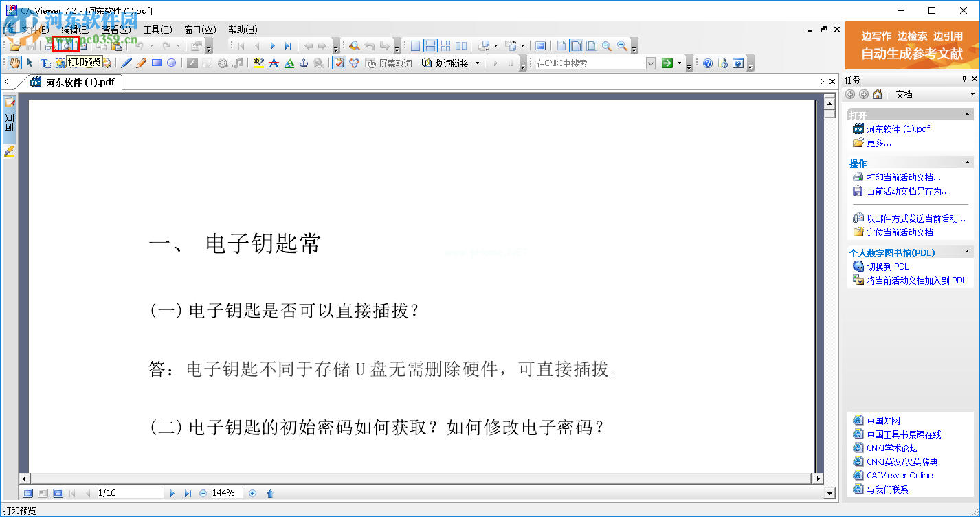The width and height of the screenshot is (980, 517).
Task: Click the 144% zoom value field
Action: click(227, 493)
